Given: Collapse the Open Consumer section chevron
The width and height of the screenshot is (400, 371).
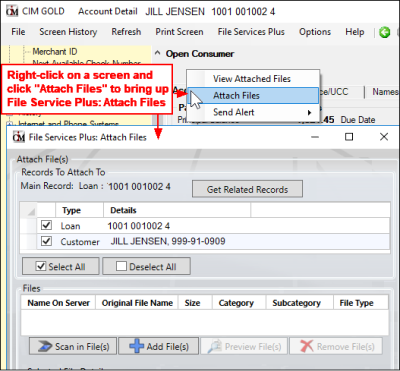Looking at the screenshot, I should click(158, 53).
